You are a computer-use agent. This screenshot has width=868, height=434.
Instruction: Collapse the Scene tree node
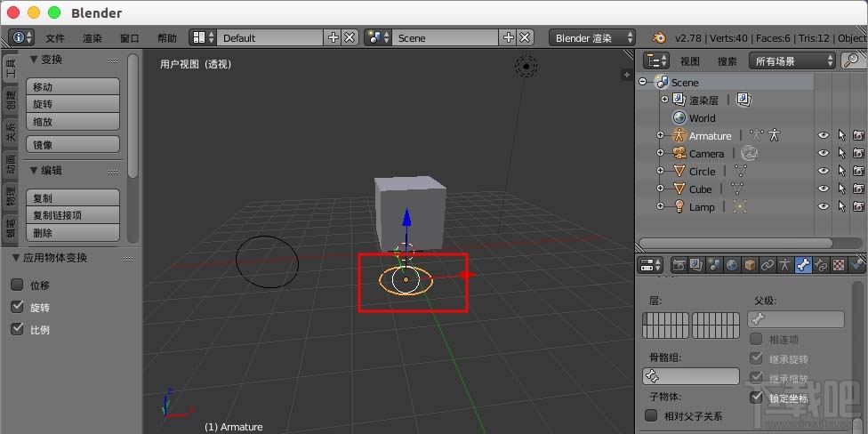coord(642,82)
